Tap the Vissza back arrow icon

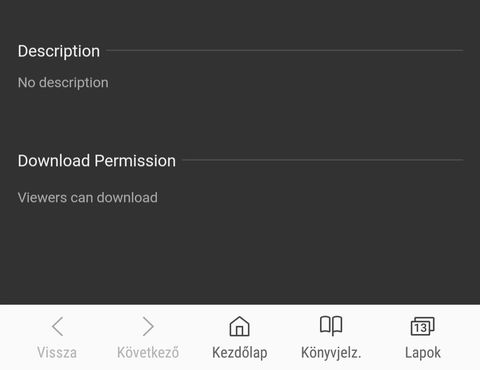coord(58,326)
